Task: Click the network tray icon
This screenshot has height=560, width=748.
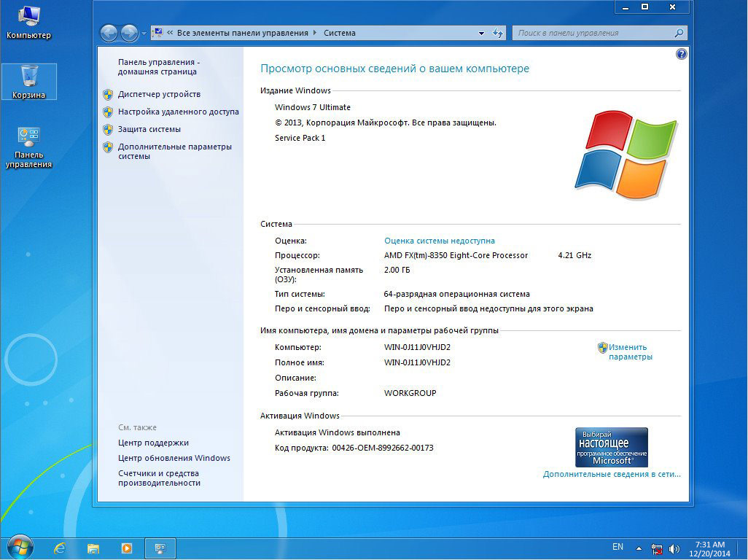Action: pyautogui.click(x=656, y=548)
